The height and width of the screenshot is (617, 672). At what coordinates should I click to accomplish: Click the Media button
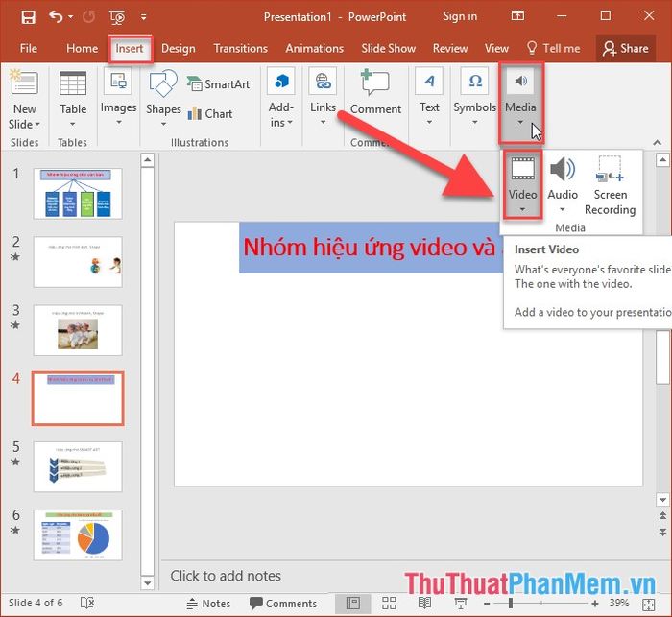[520, 102]
